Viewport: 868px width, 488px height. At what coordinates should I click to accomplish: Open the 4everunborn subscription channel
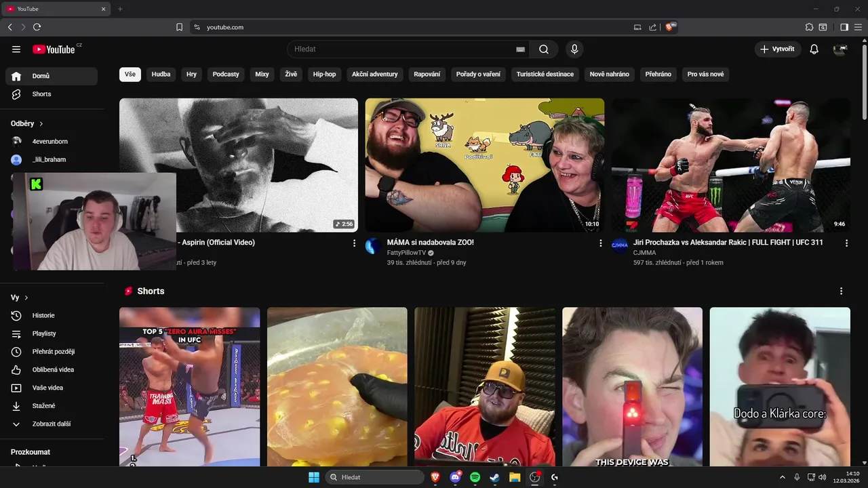(52, 142)
